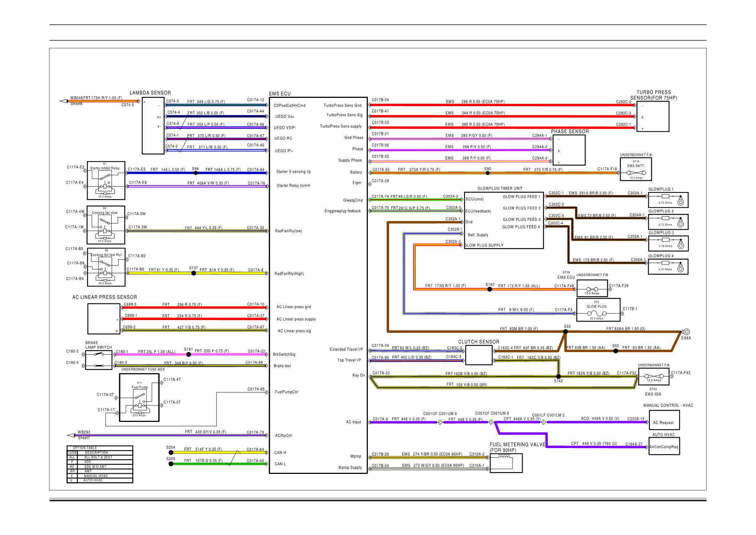Click the Cooling fan slow relay R5
The image size is (756, 535).
[x=105, y=225]
